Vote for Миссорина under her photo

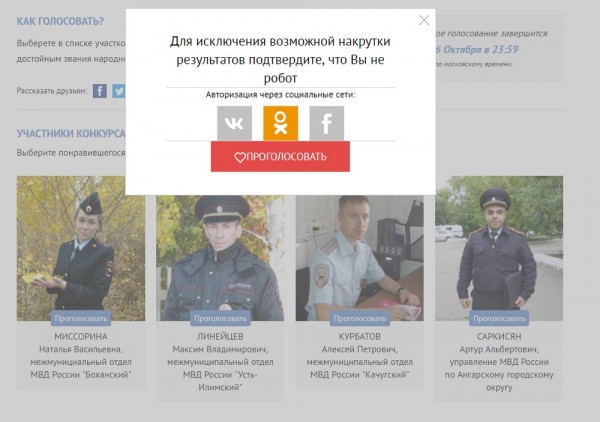click(x=81, y=318)
